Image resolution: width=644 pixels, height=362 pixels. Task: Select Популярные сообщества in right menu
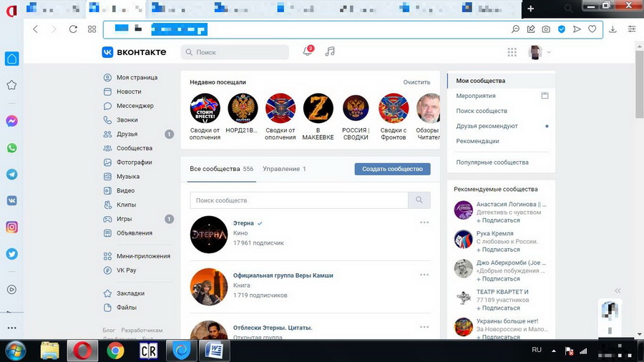(492, 162)
